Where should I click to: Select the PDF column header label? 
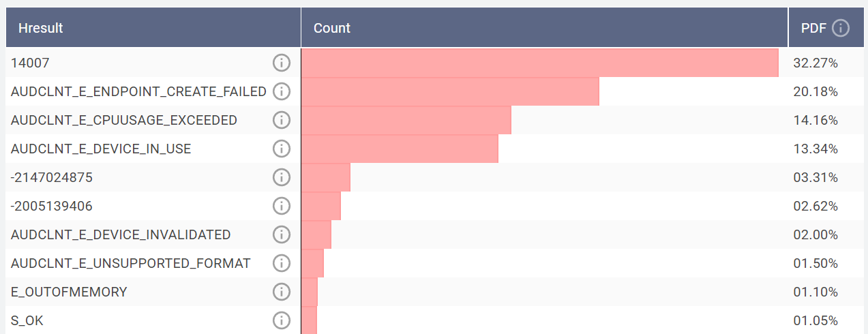(813, 28)
